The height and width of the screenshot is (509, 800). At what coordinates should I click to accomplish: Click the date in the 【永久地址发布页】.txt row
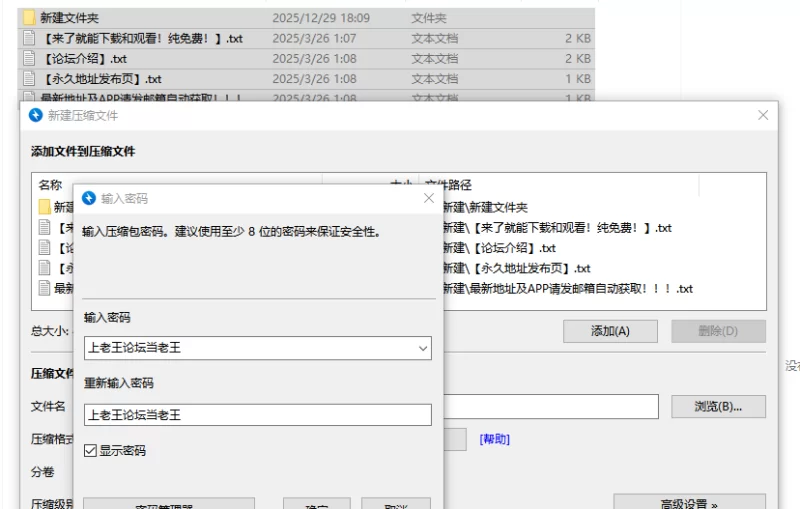pos(314,79)
